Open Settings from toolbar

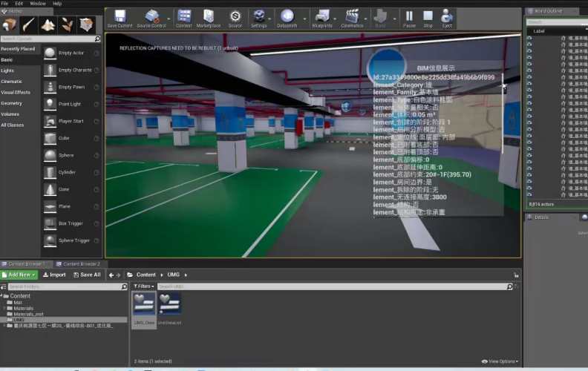click(x=259, y=19)
